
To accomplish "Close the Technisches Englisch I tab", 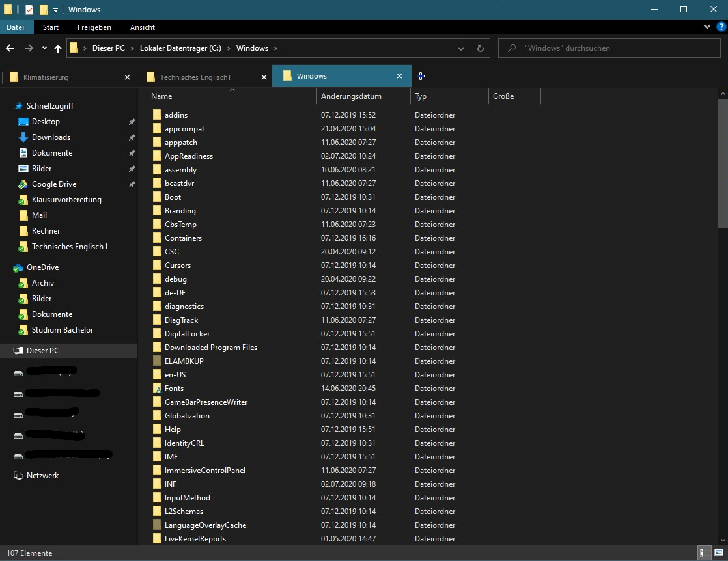I will point(264,77).
